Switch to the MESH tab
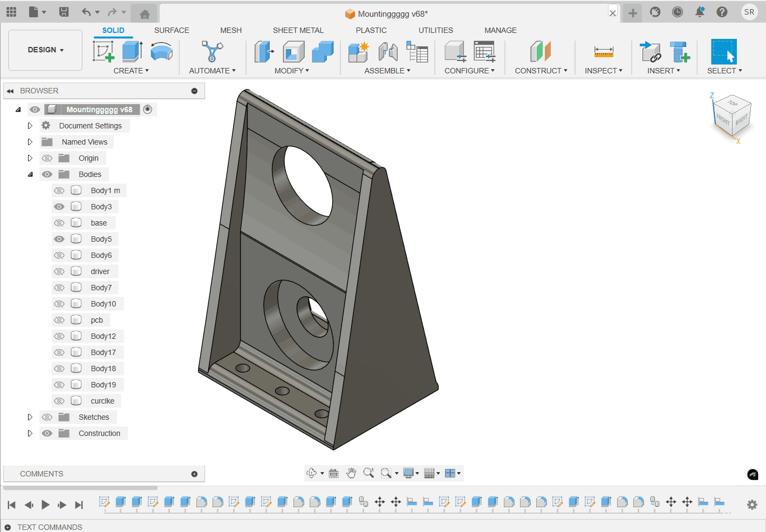This screenshot has height=532, width=766. click(x=231, y=30)
